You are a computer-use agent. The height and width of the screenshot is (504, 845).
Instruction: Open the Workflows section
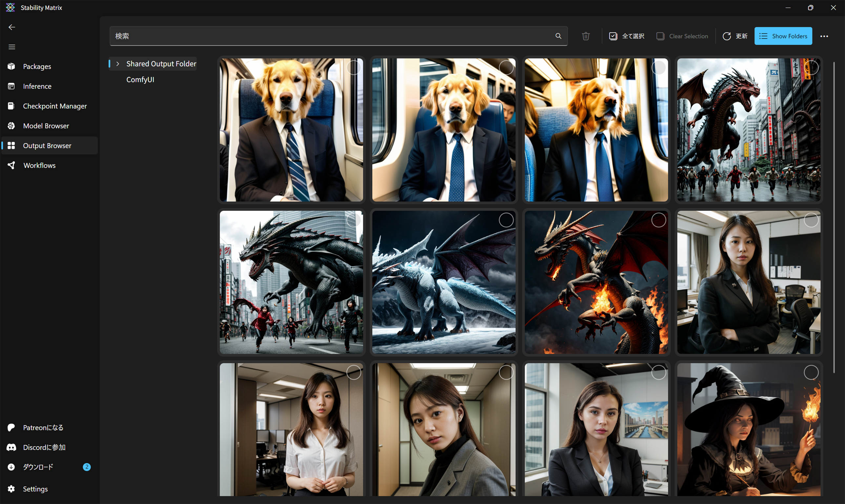click(39, 165)
